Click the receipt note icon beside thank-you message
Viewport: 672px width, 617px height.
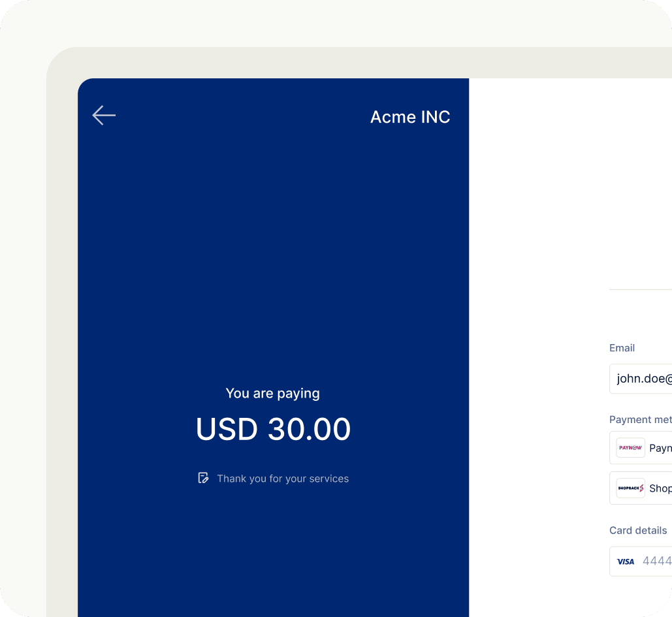(203, 477)
